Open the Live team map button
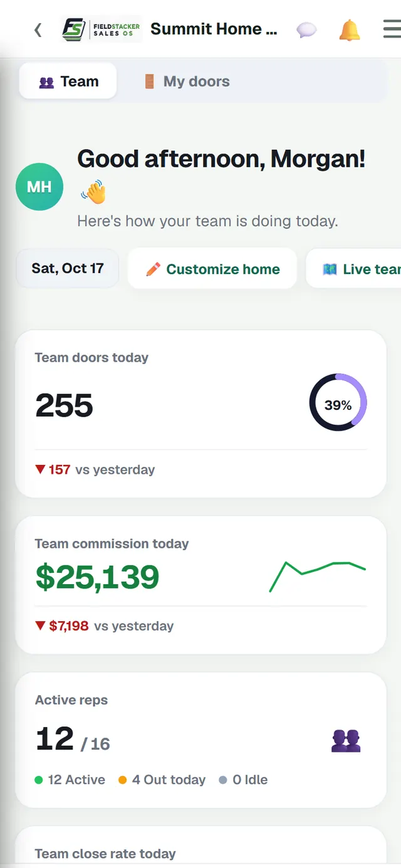 click(x=354, y=269)
